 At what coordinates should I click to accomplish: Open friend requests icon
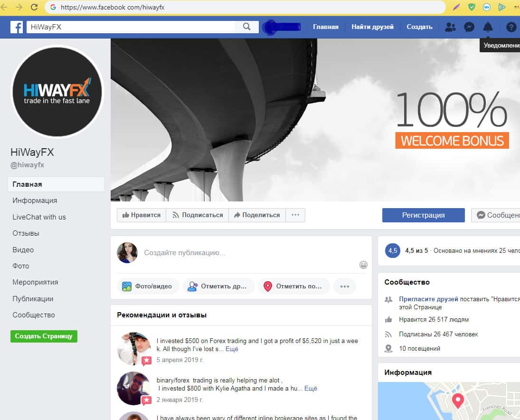point(450,27)
